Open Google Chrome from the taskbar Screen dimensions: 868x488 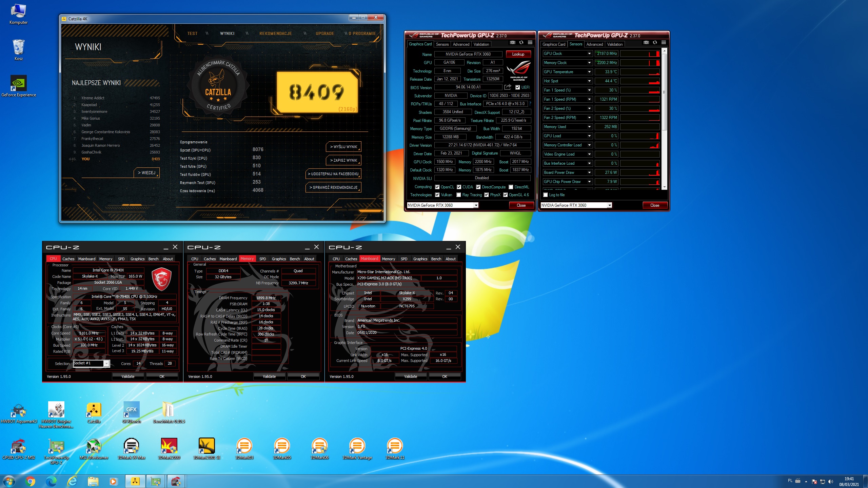tap(30, 481)
